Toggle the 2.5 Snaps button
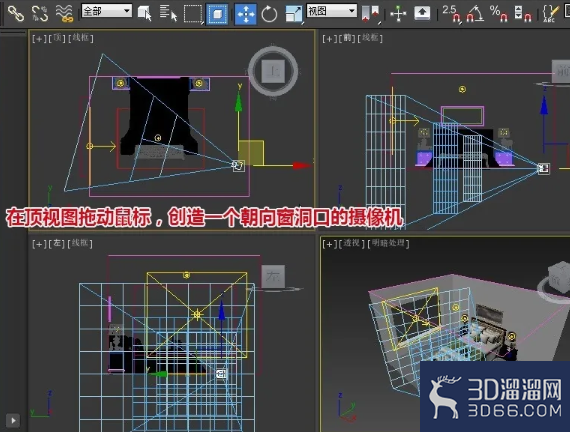The image size is (570, 432). [451, 13]
